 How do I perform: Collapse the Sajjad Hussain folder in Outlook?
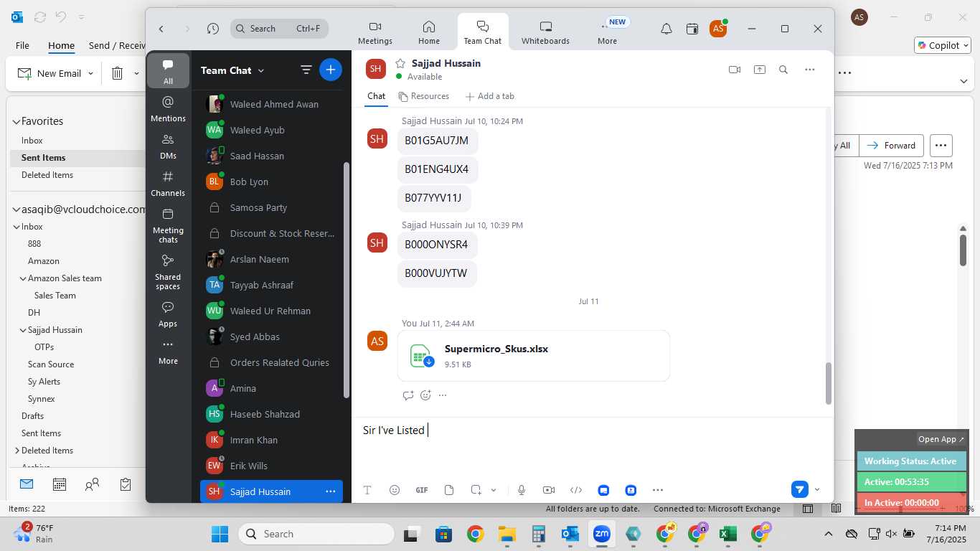(23, 330)
